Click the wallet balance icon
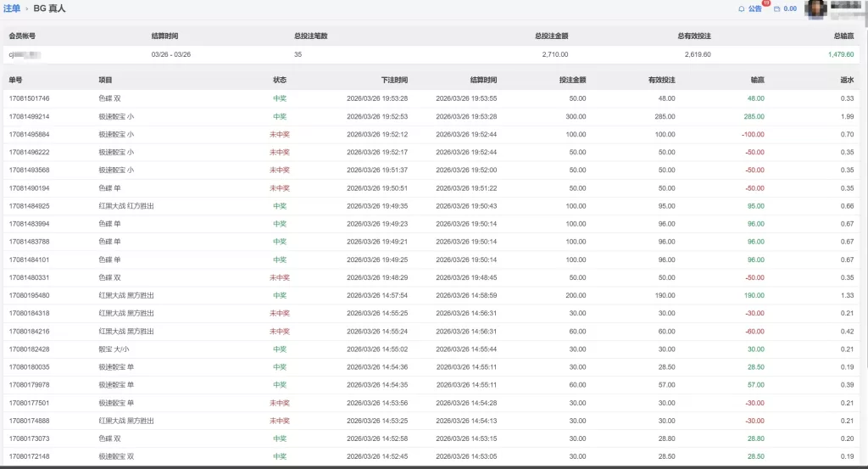868x469 pixels. (776, 9)
